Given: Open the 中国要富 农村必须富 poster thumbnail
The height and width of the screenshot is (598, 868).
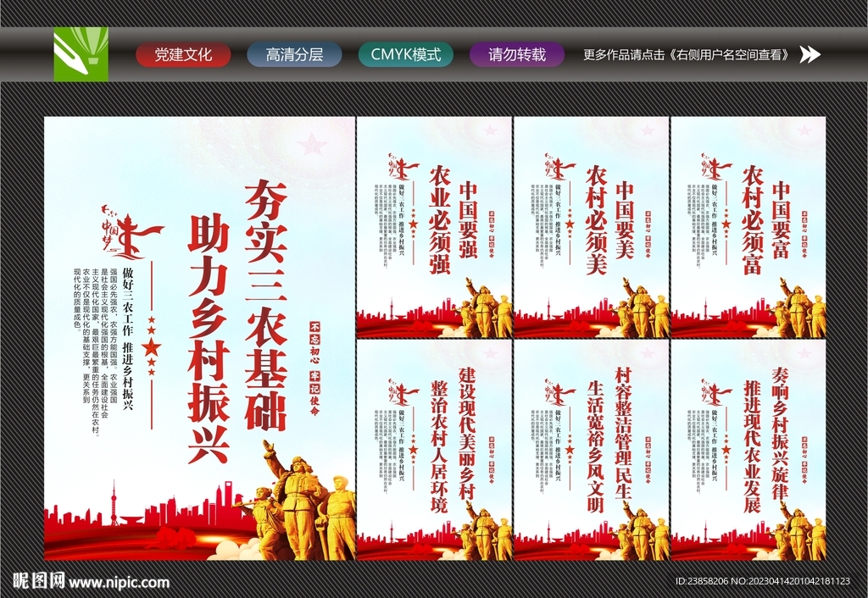Looking at the screenshot, I should pos(748,227).
